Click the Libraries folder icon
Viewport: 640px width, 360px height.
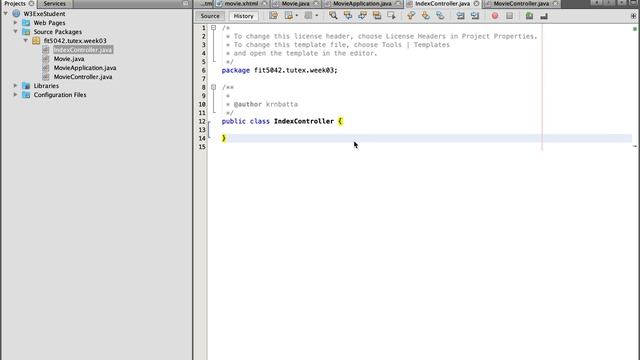pos(26,86)
